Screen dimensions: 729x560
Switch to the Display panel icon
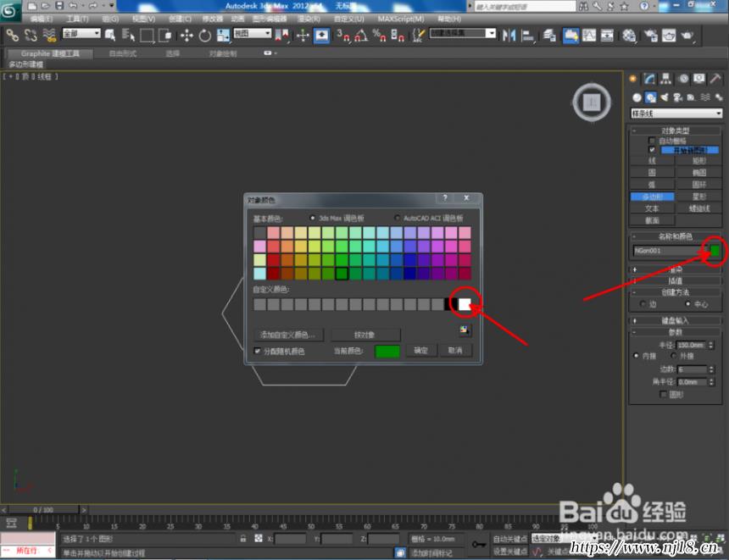point(699,79)
